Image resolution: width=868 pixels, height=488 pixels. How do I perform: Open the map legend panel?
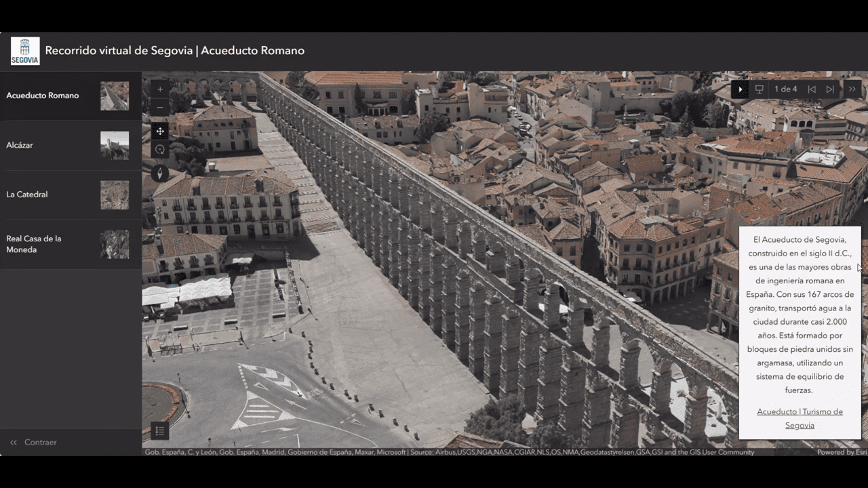pos(160,430)
